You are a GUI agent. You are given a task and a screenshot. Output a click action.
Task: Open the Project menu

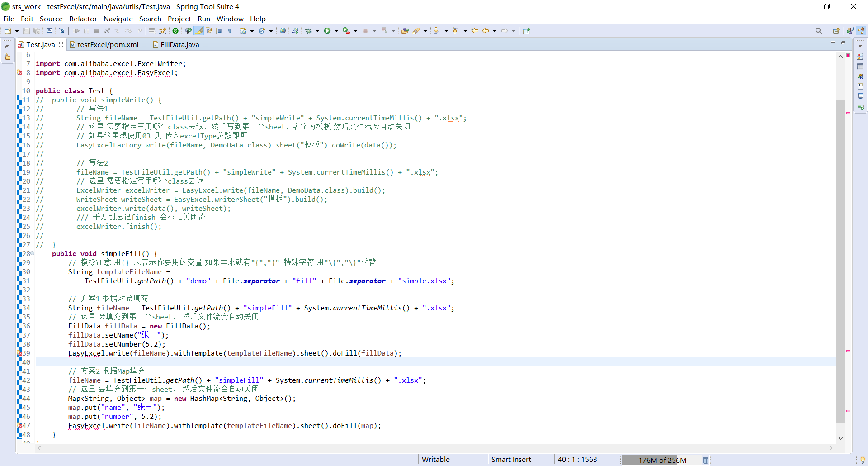tap(179, 19)
